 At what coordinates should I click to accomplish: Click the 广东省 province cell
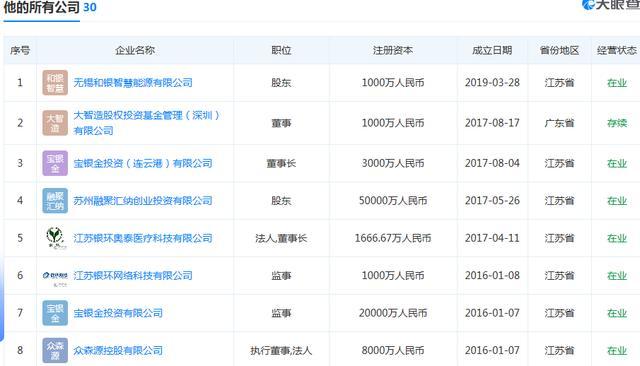pos(559,123)
